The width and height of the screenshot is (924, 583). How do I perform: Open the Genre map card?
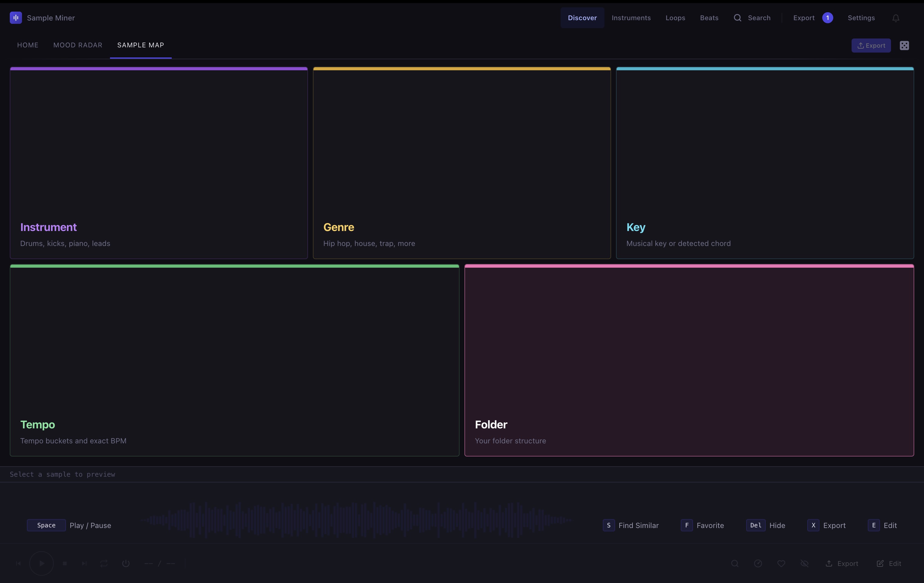pos(462,163)
